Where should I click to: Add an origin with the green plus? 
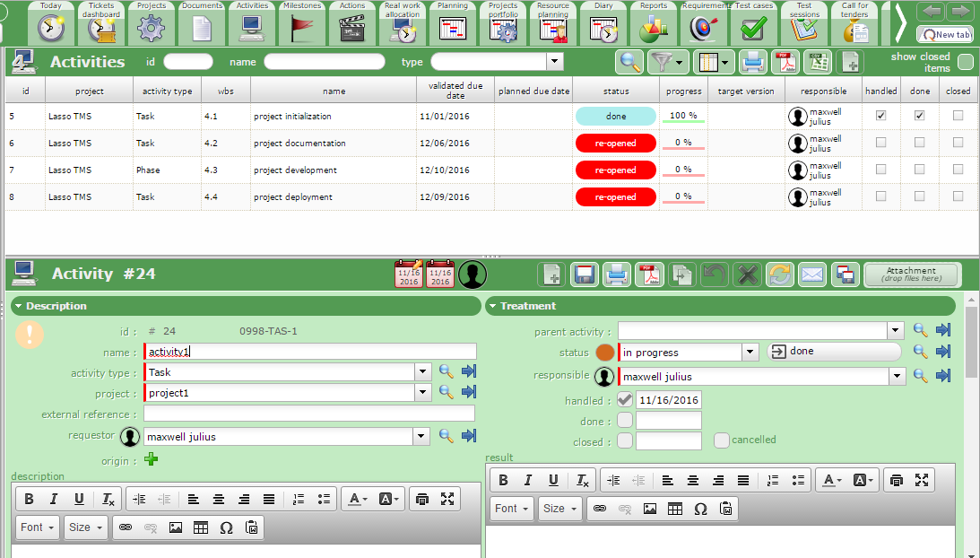pos(151,459)
